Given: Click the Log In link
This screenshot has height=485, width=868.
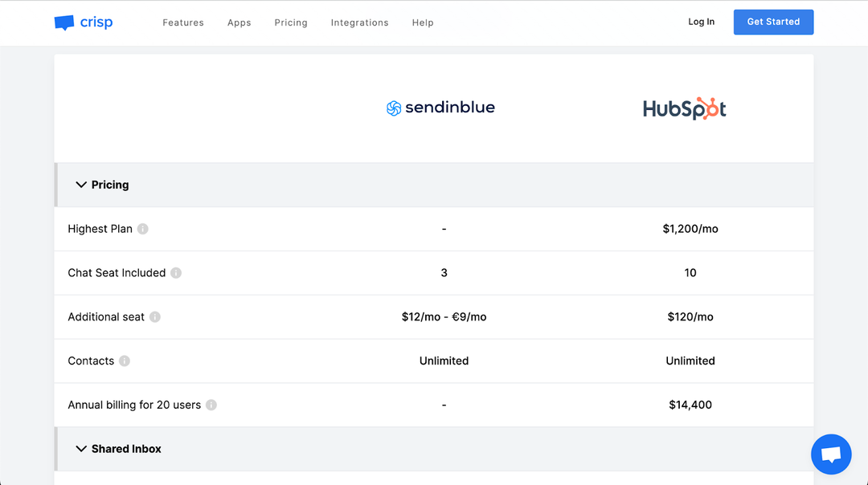Looking at the screenshot, I should [x=702, y=22].
